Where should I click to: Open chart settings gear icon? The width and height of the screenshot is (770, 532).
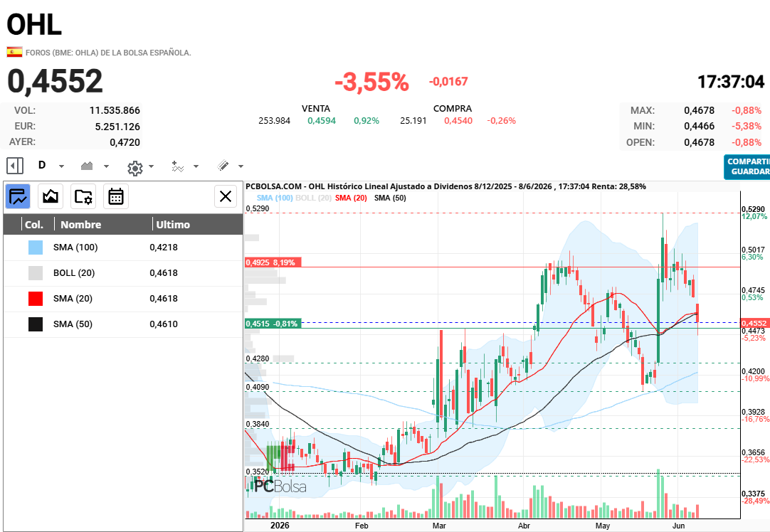(x=135, y=169)
